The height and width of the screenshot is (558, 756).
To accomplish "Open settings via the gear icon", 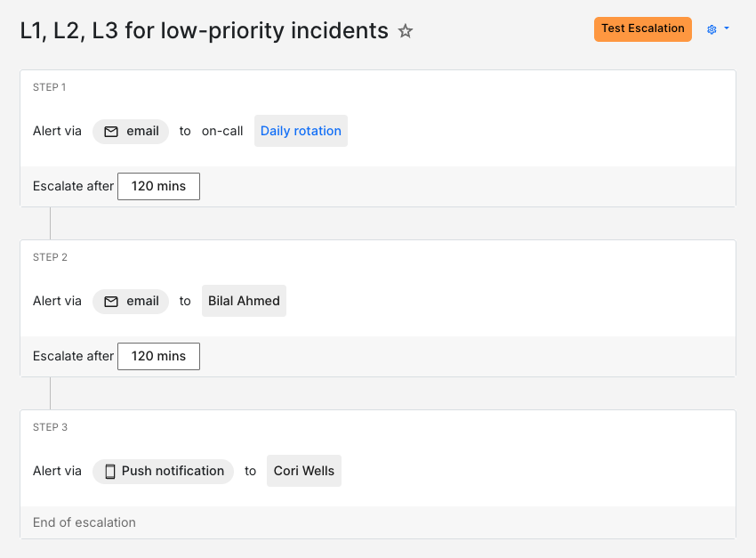I will (x=712, y=28).
